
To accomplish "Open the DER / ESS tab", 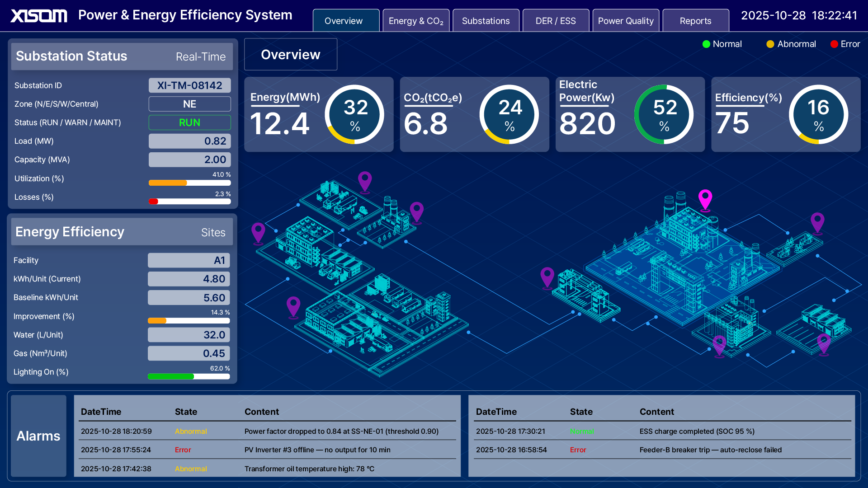I will tap(556, 21).
